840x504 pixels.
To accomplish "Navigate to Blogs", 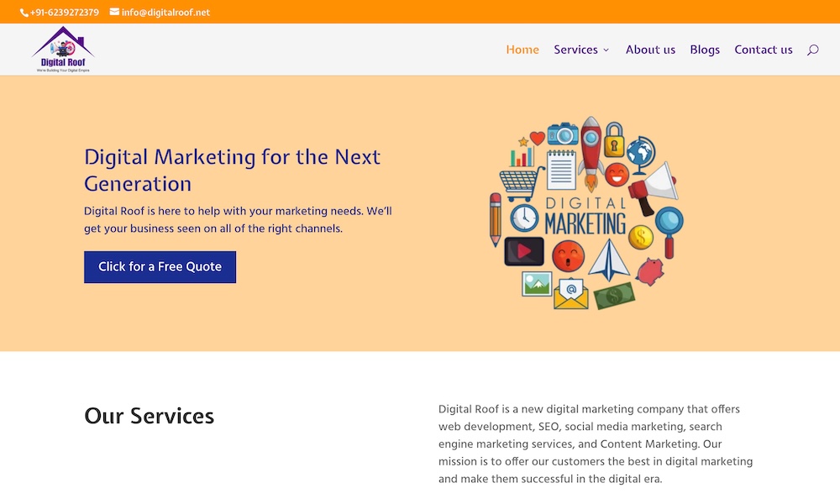I will [x=705, y=50].
